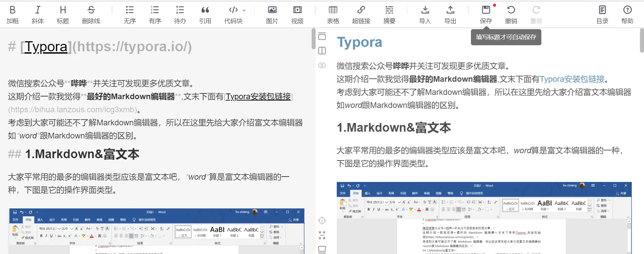The height and width of the screenshot is (254, 644).
Task: Redo the edit with 重做
Action: point(536,14)
